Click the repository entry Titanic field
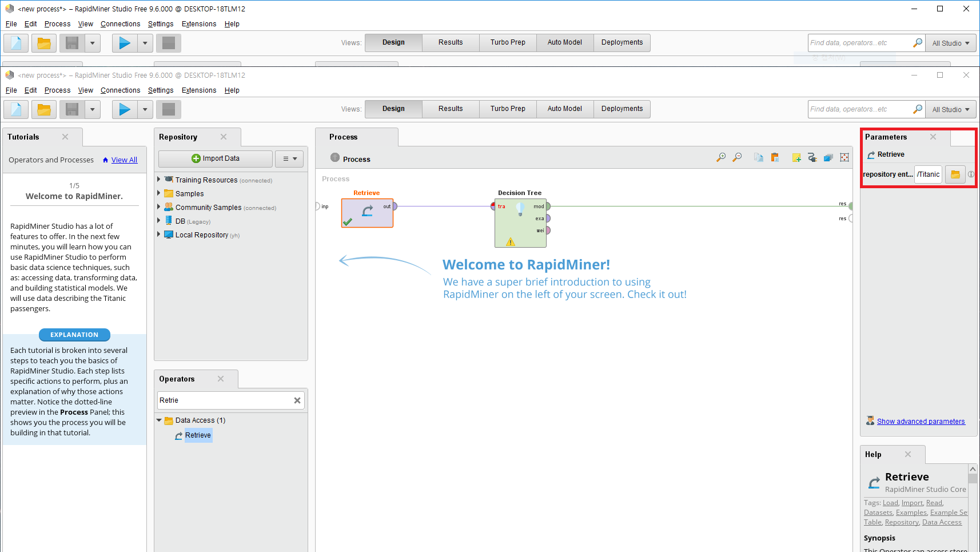 coord(928,174)
